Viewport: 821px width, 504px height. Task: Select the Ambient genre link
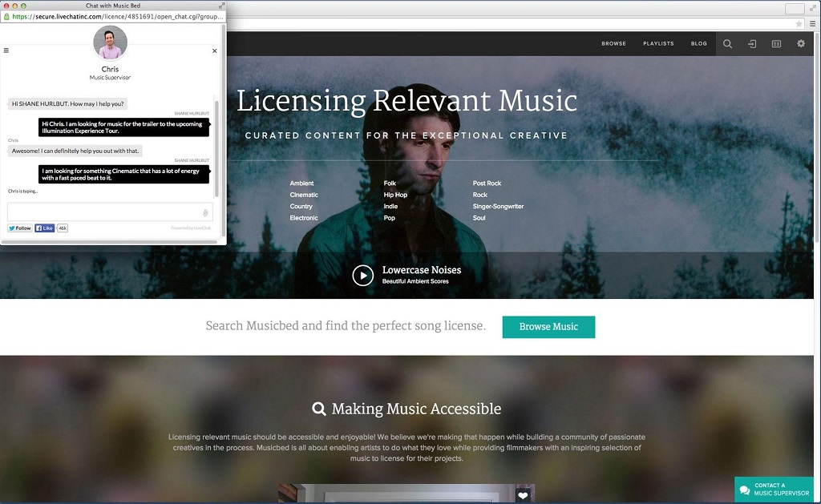(x=301, y=183)
